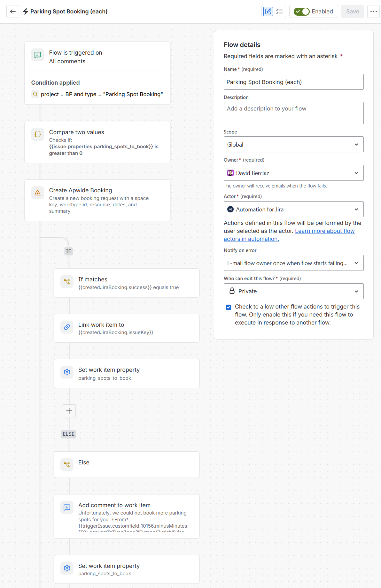This screenshot has height=588, width=381.
Task: Switch to the checklist view icon
Action: click(x=279, y=11)
